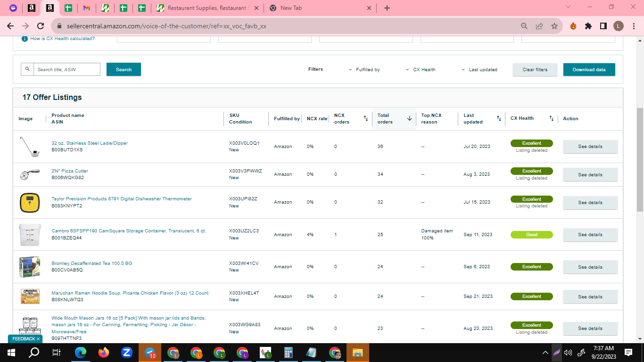Image resolution: width=644 pixels, height=362 pixels.
Task: Sort the table by CX Health
Action: coord(552,118)
